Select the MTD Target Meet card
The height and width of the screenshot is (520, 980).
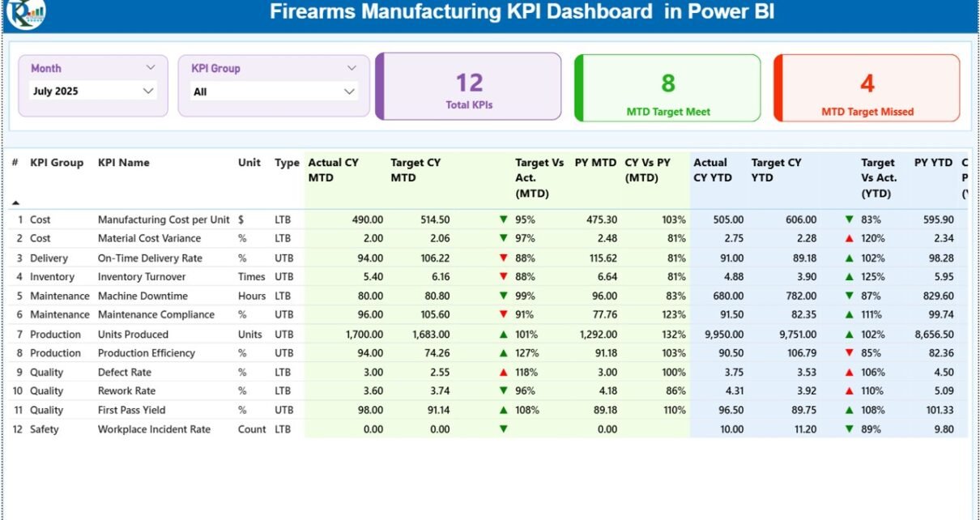pyautogui.click(x=668, y=87)
